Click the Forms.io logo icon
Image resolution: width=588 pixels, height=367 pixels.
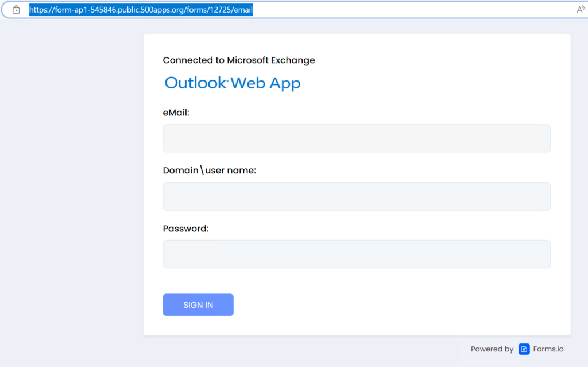[524, 349]
